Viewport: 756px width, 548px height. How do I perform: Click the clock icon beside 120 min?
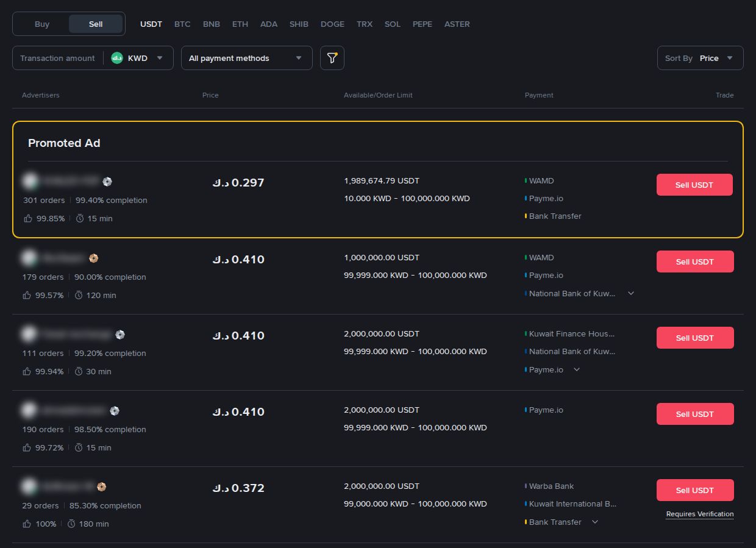pos(79,295)
